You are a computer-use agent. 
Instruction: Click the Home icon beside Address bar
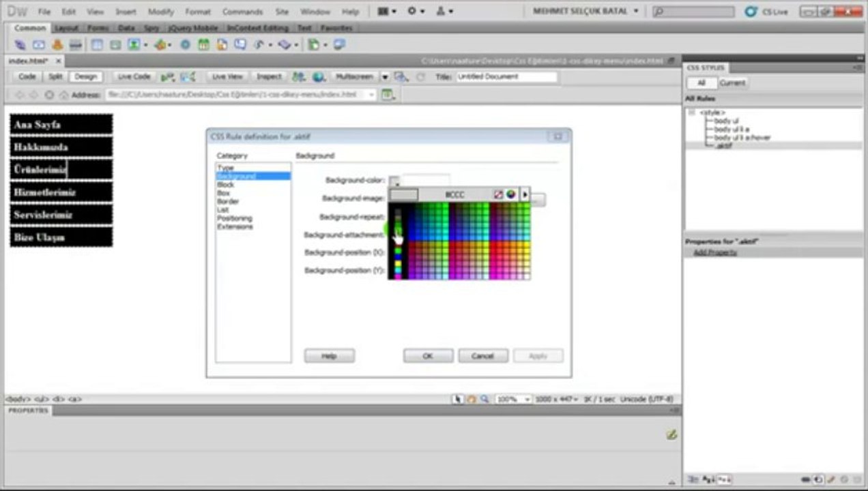(x=64, y=95)
